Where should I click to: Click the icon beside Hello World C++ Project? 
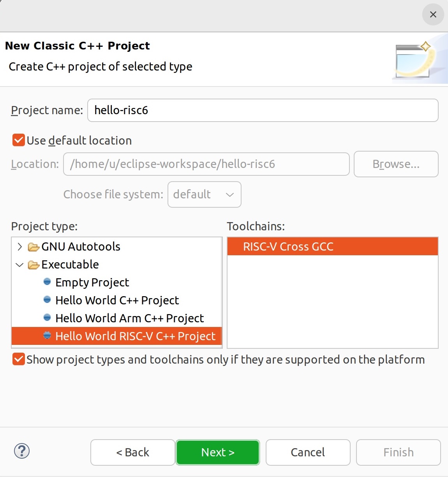pos(47,300)
